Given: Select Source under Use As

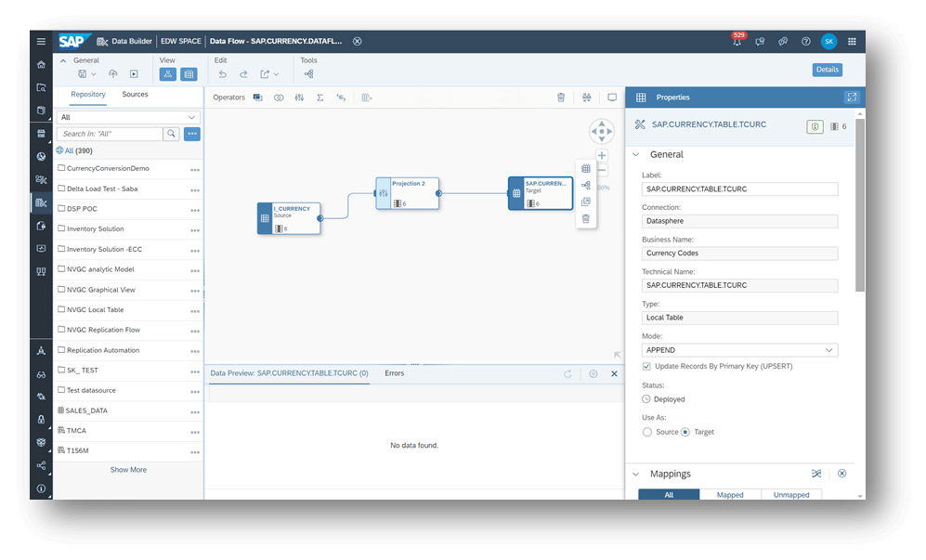Looking at the screenshot, I should click(x=647, y=432).
